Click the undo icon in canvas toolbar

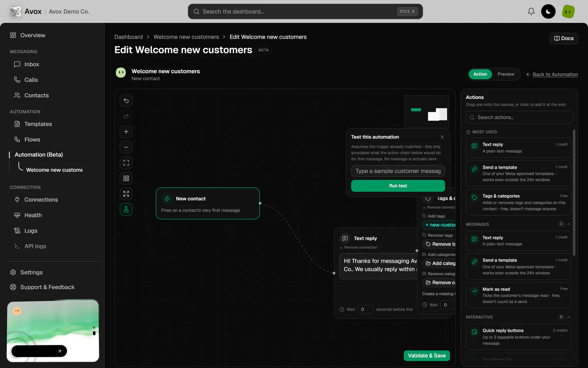point(126,100)
